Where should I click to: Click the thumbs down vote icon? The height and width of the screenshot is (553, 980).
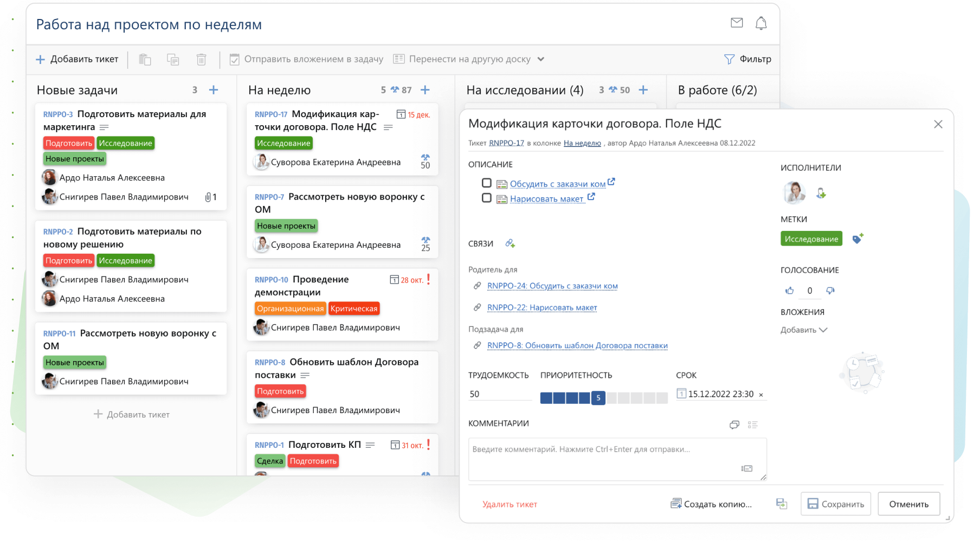click(x=830, y=291)
